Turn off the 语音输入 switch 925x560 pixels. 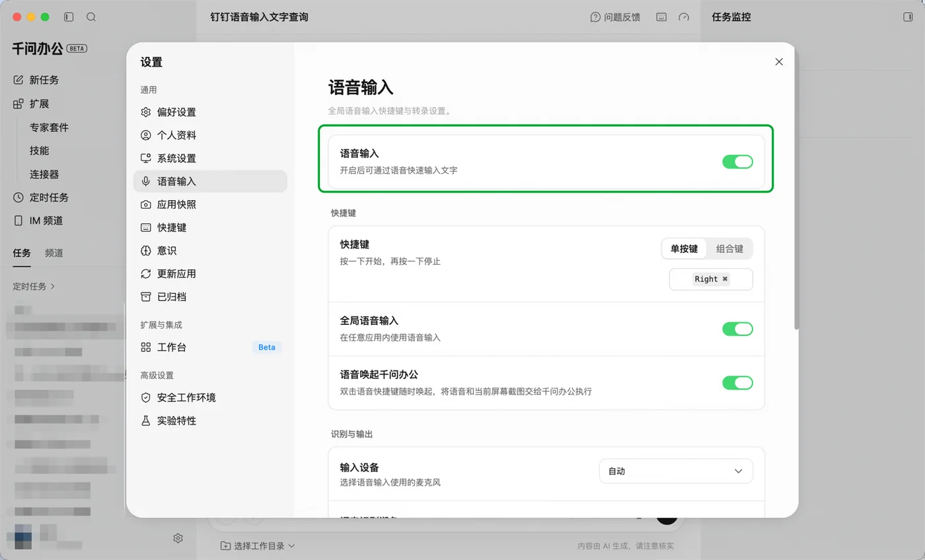[737, 162]
